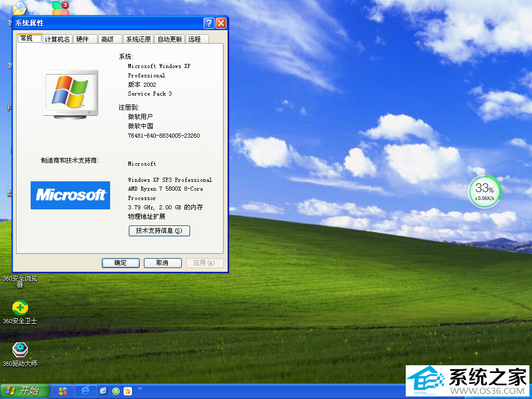Click the 取消 button
This screenshot has height=399, width=532.
163,263
